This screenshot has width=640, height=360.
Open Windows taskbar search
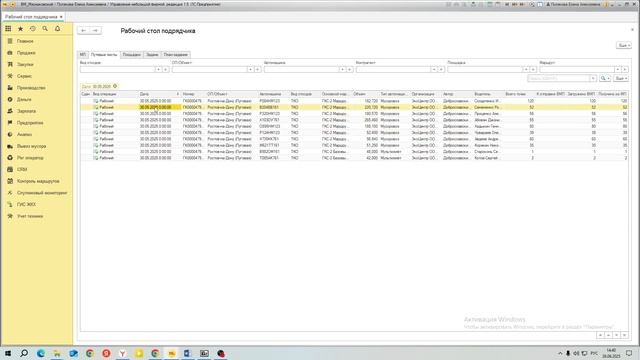tap(24, 353)
